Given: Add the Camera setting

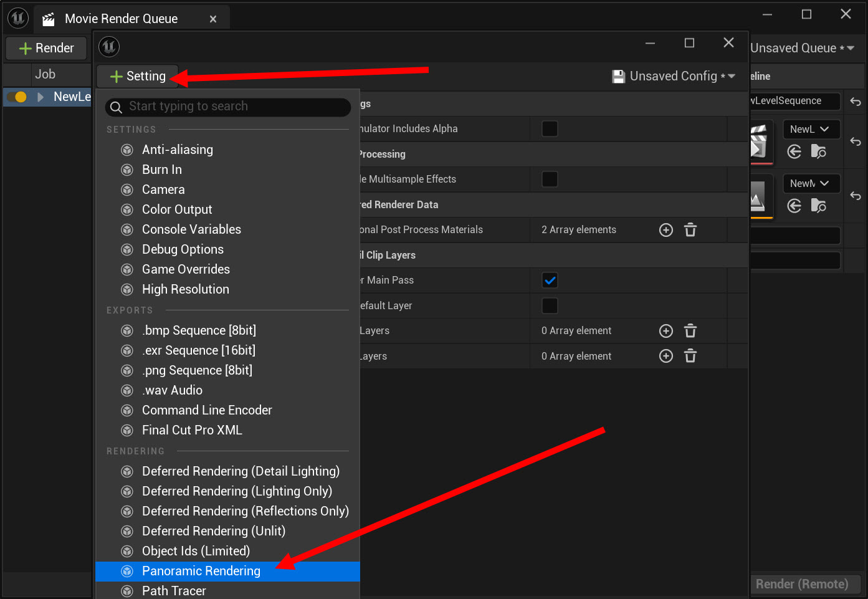Looking at the screenshot, I should [227, 189].
